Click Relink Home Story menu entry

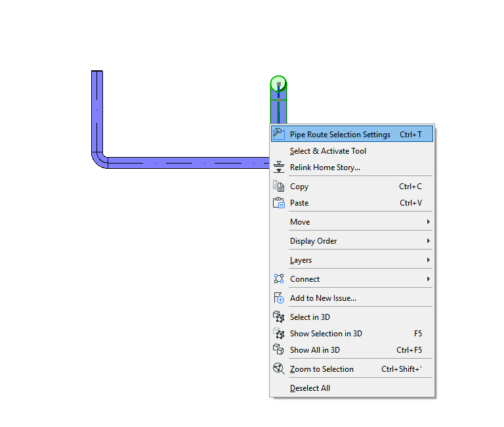[352, 168]
